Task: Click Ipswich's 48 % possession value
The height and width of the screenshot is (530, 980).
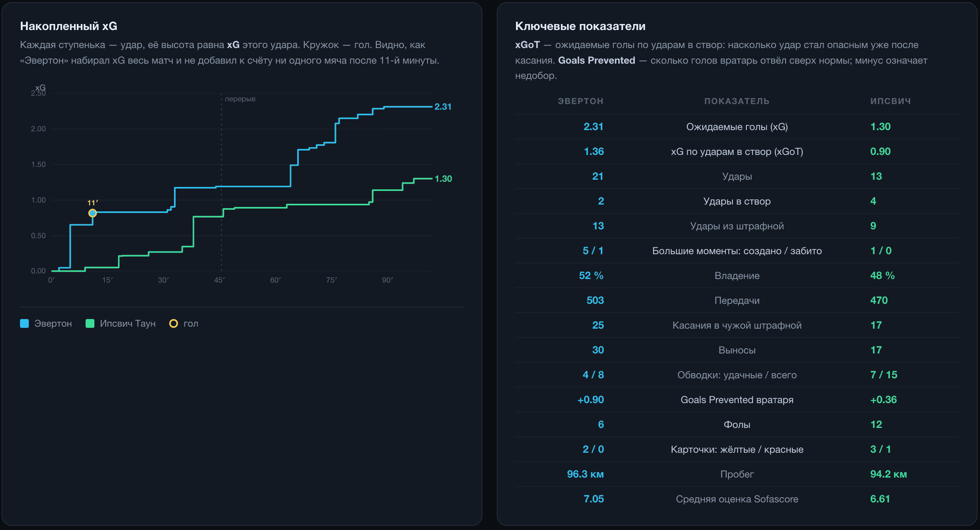Action: point(882,275)
